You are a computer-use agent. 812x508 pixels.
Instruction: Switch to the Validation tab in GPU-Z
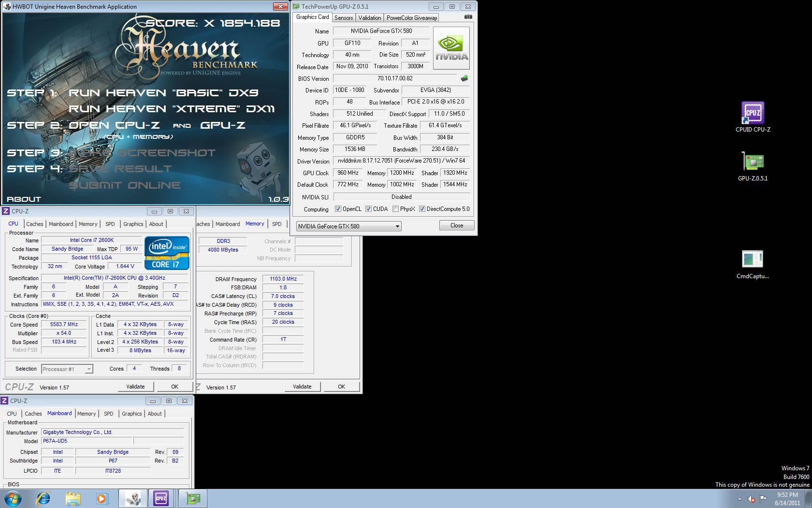click(370, 17)
